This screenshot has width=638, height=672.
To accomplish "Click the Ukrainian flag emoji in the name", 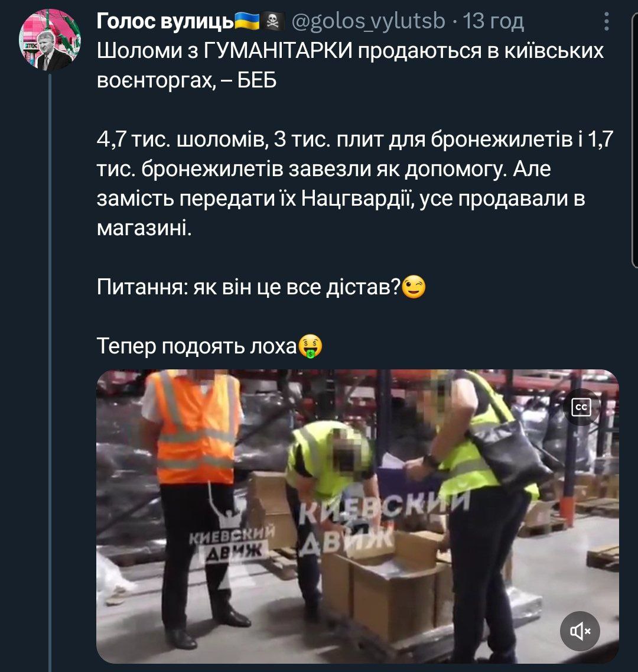I will click(x=246, y=21).
